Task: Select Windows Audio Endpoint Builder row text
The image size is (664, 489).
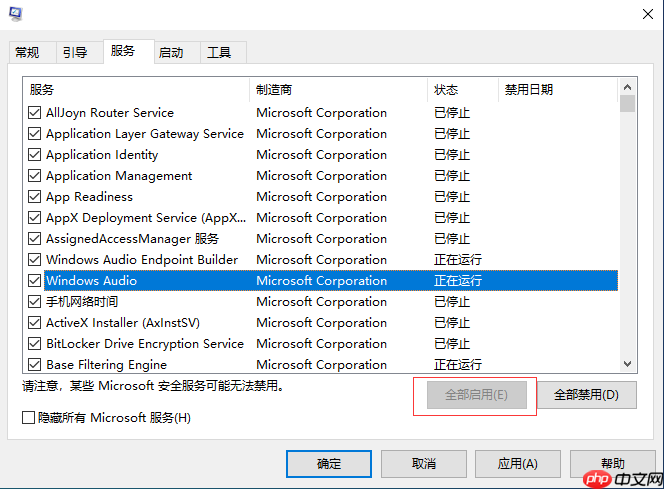Action: tap(142, 260)
